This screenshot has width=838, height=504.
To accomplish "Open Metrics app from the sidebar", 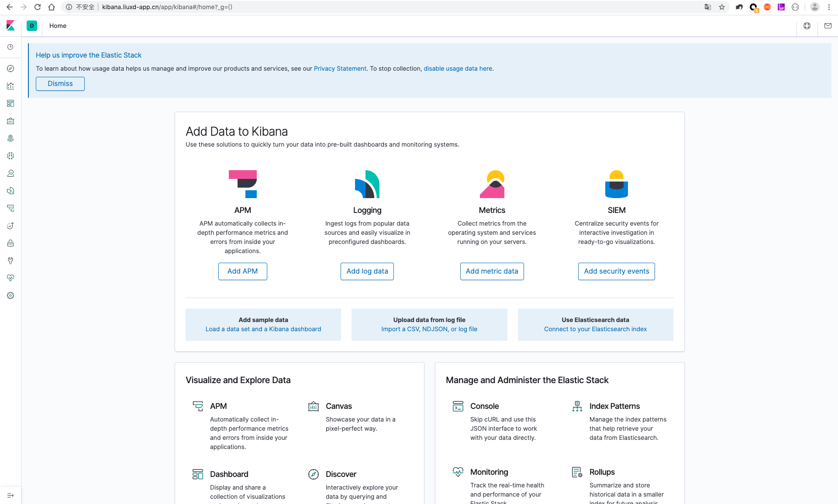I will [10, 173].
